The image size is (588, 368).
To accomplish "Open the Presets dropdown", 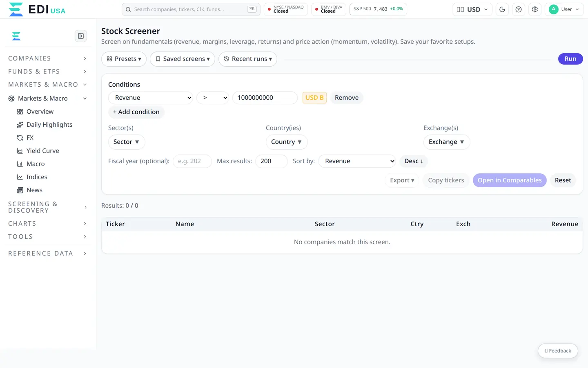I will coord(124,59).
